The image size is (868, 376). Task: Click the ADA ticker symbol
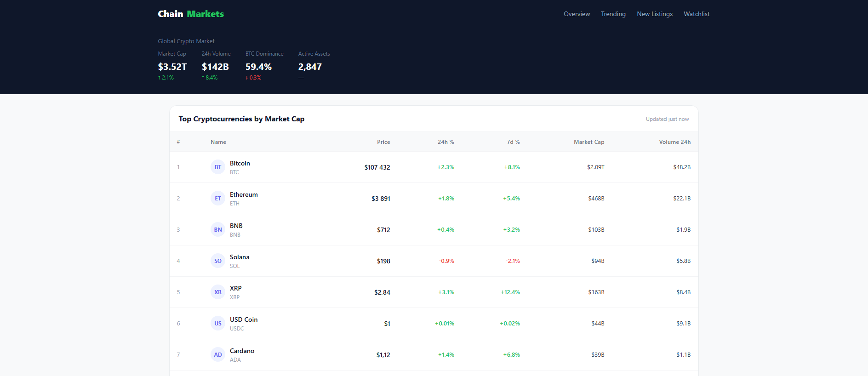coord(235,360)
